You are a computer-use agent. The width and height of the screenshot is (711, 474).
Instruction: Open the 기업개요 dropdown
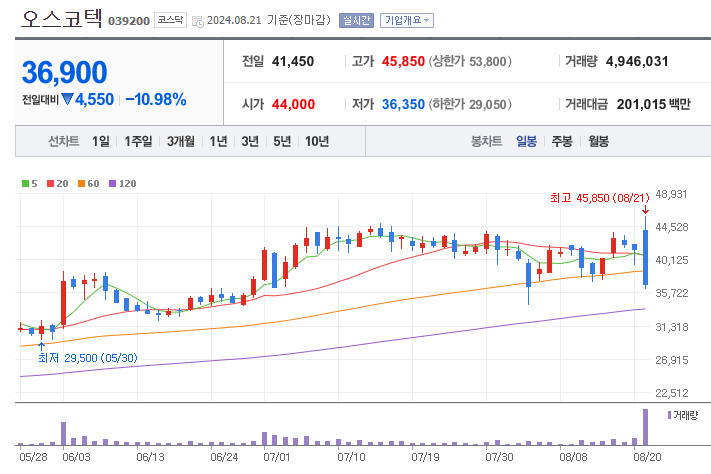[x=407, y=20]
